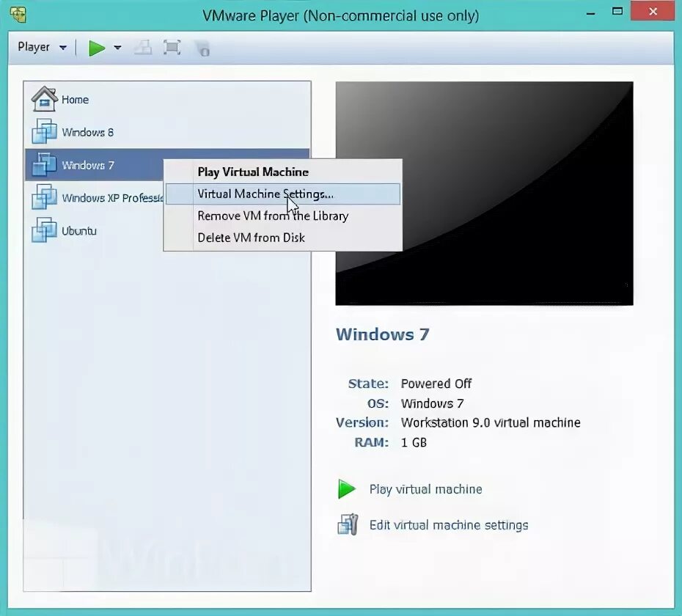
Task: Choose Virtual Machine Settings from context menu
Action: (x=283, y=194)
